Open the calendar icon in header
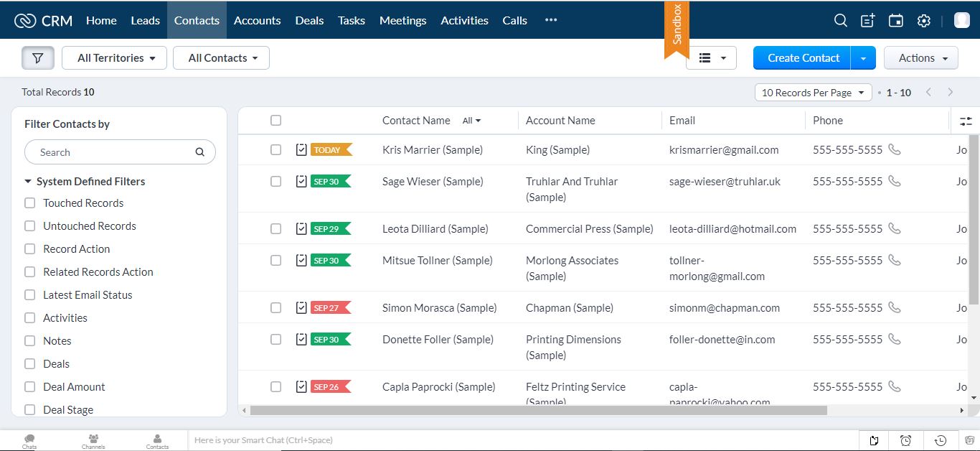The image size is (980, 451). pos(895,21)
